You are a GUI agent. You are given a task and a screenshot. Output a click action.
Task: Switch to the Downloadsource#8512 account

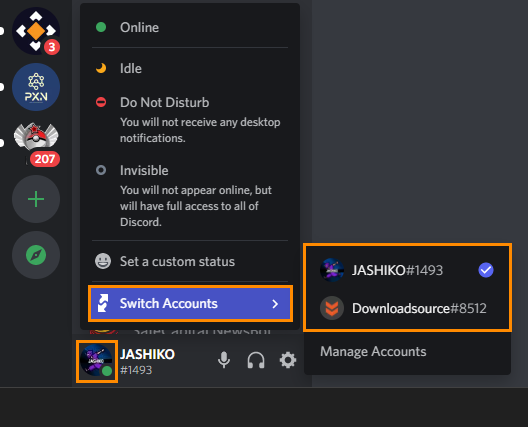coord(407,308)
